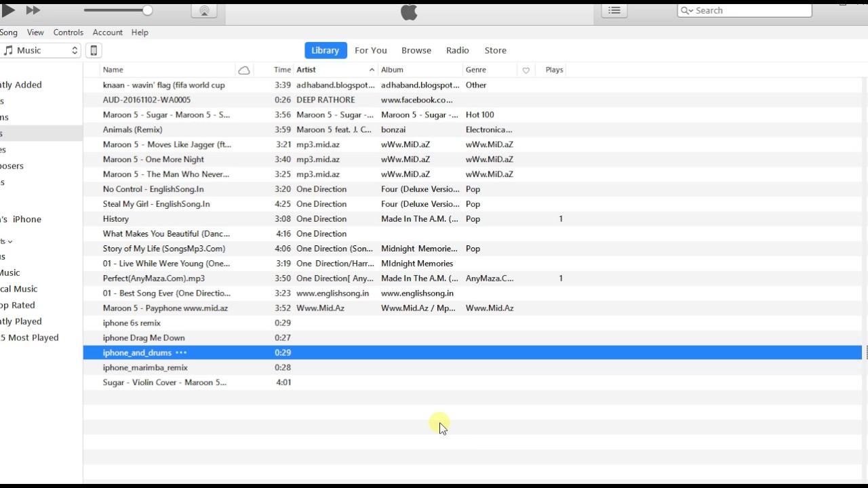Switch to the Store tab
The width and height of the screenshot is (868, 488).
[x=496, y=50]
